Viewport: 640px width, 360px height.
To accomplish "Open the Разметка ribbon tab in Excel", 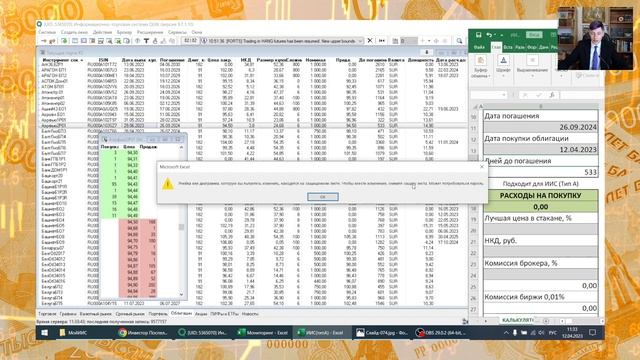I will pos(520,47).
